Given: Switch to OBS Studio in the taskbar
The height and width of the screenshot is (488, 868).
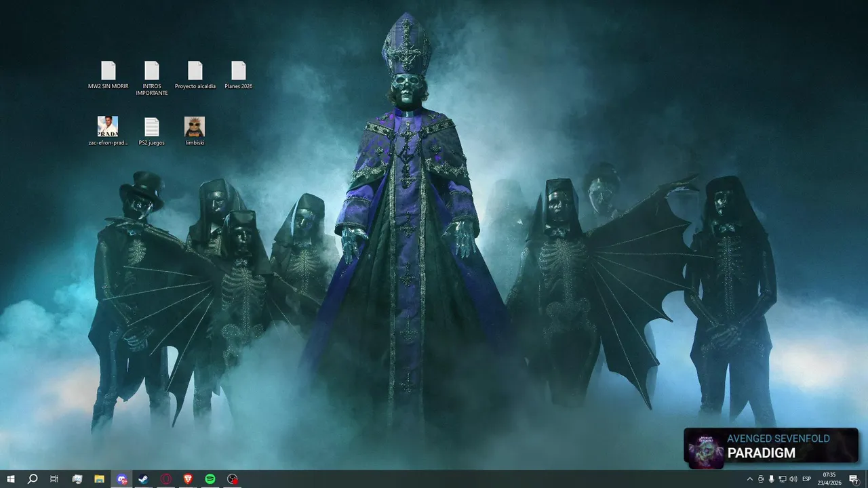Looking at the screenshot, I should pos(233,479).
